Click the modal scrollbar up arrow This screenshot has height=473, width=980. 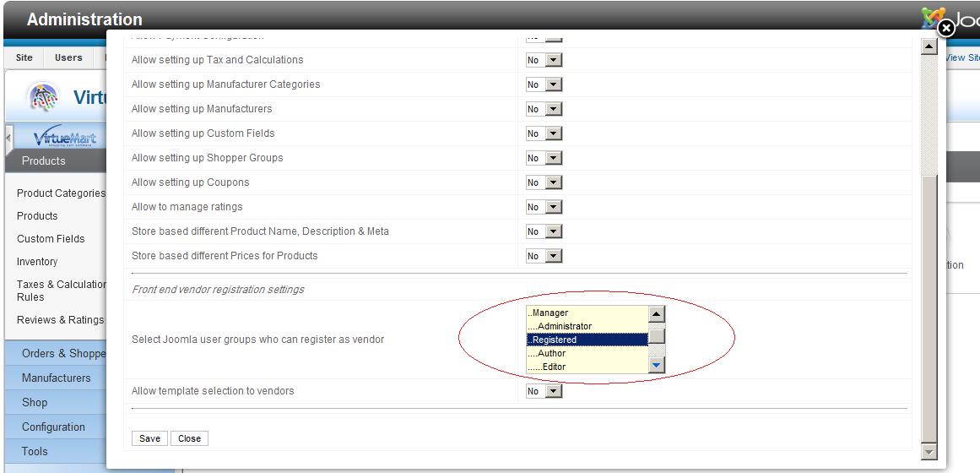[929, 46]
